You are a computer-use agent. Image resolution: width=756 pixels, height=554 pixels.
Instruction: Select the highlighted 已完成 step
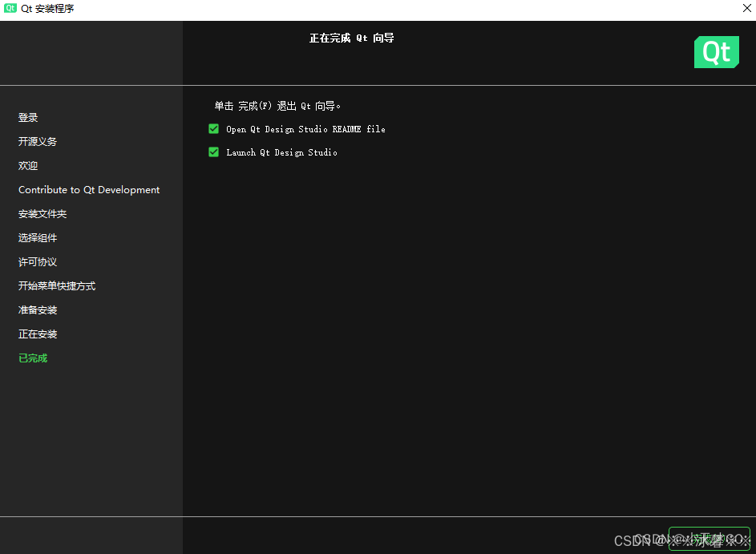33,358
